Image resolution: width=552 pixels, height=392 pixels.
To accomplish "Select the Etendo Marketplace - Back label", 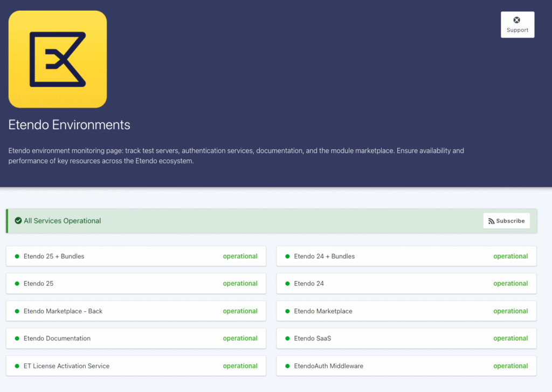I will pos(63,311).
